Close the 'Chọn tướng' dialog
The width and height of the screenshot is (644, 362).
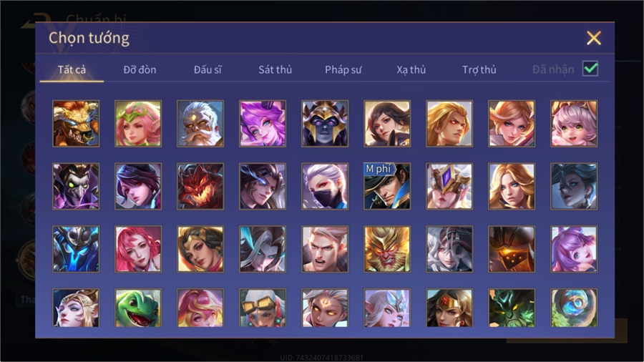point(594,38)
